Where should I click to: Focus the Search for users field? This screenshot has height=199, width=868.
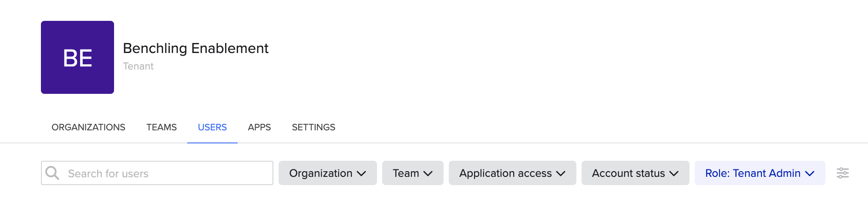pyautogui.click(x=157, y=173)
